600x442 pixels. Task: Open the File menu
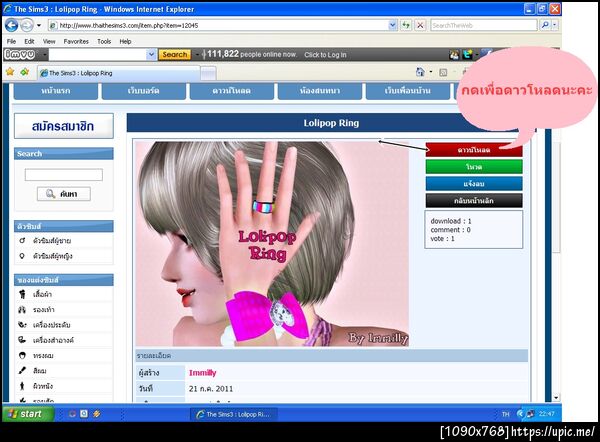pyautogui.click(x=11, y=41)
